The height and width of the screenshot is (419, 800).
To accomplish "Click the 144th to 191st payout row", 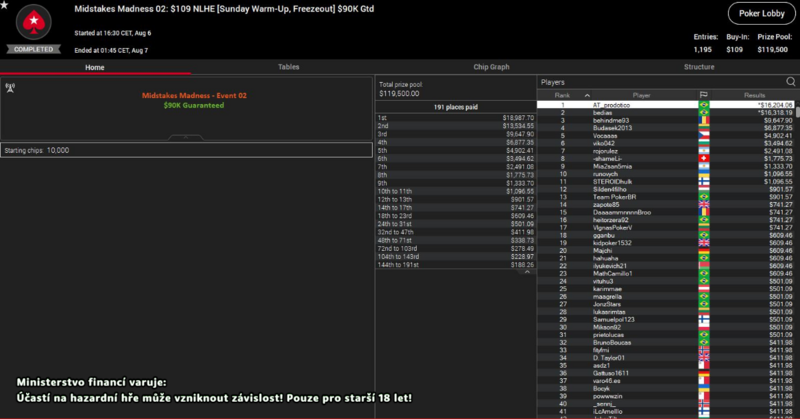I will (x=456, y=265).
